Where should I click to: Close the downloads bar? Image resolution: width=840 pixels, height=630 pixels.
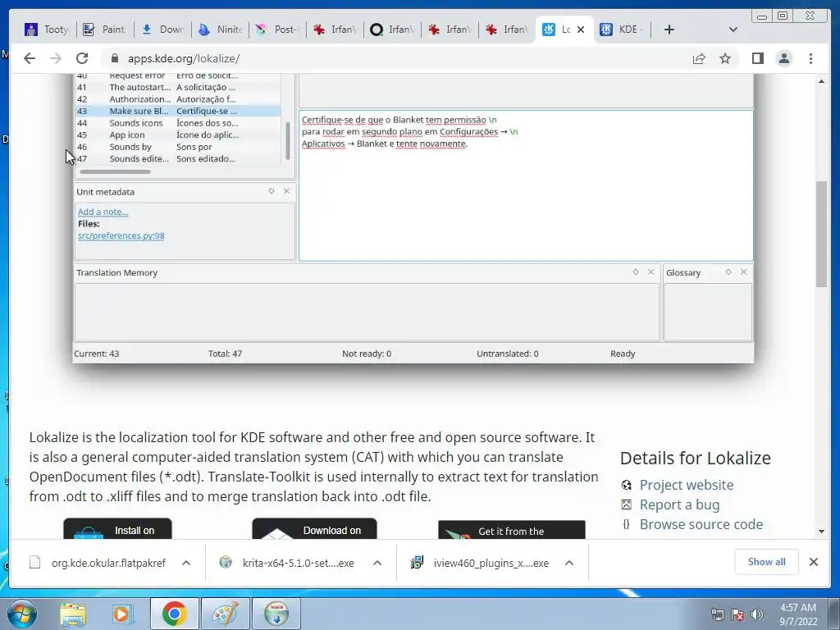pos(814,562)
